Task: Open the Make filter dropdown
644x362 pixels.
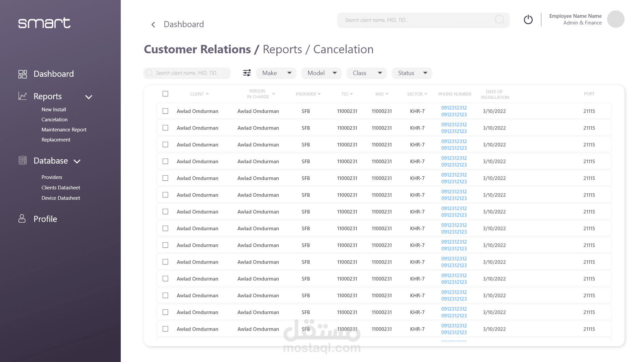Action: tap(276, 73)
